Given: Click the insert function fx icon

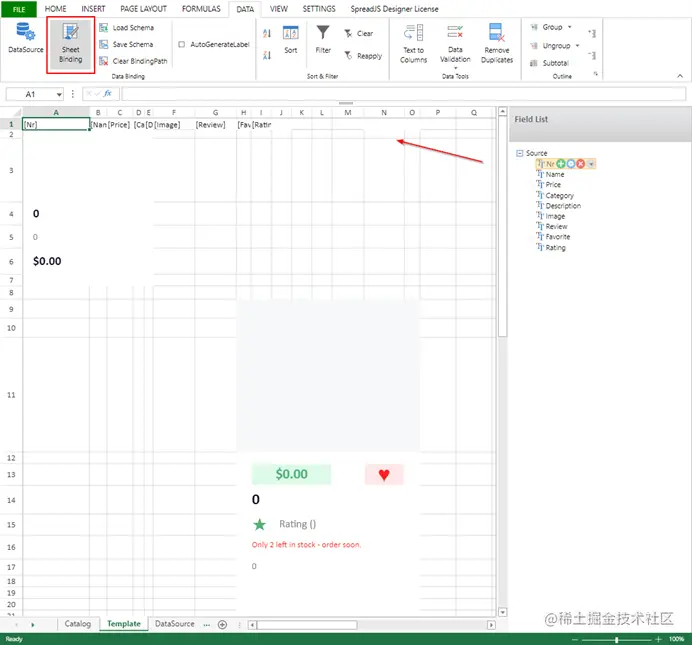Looking at the screenshot, I should (x=107, y=94).
